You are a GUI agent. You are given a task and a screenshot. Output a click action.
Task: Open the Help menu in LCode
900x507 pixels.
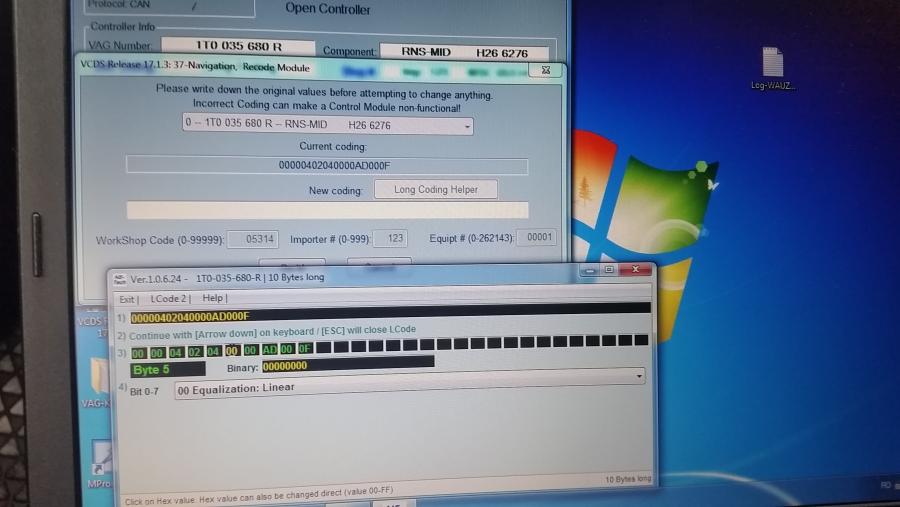click(214, 299)
